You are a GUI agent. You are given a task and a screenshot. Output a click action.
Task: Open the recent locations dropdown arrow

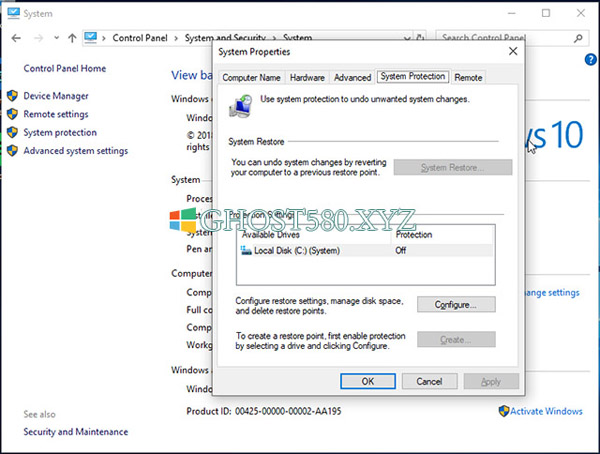point(57,38)
